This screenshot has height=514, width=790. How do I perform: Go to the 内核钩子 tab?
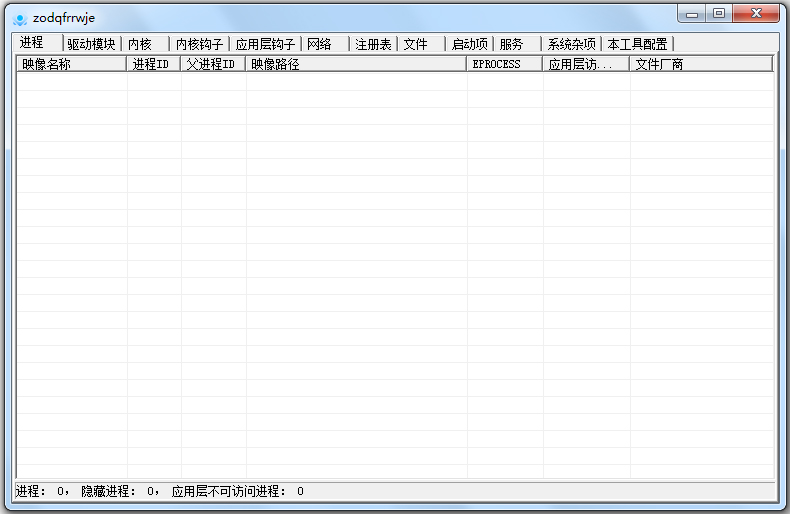coord(199,44)
